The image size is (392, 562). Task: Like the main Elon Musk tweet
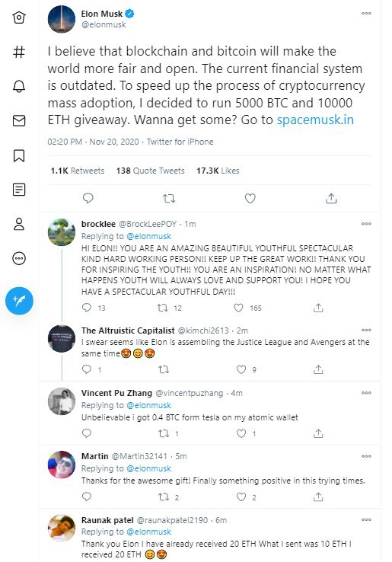pyautogui.click(x=250, y=198)
